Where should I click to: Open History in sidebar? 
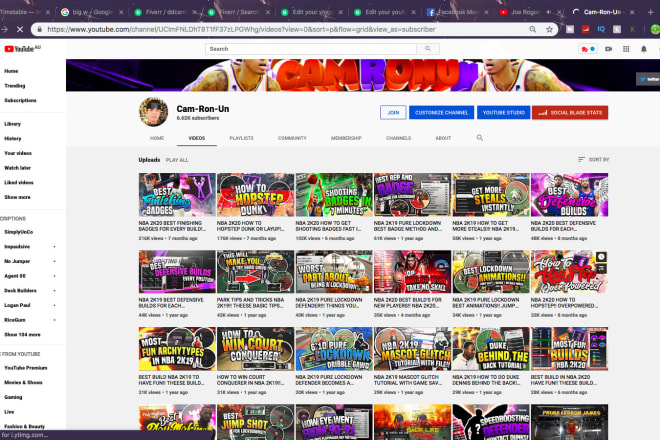(x=13, y=139)
